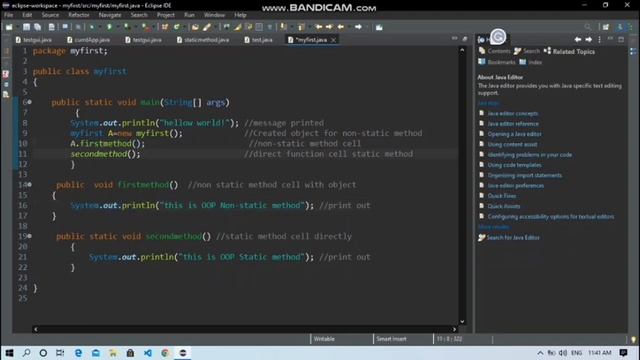Click the tip lightbulb in status bar

tap(633, 339)
